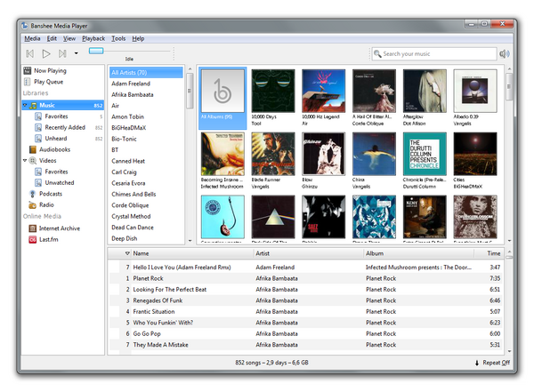This screenshot has height=392, width=534.
Task: Open Internet Archive online media
Action: [x=63, y=228]
